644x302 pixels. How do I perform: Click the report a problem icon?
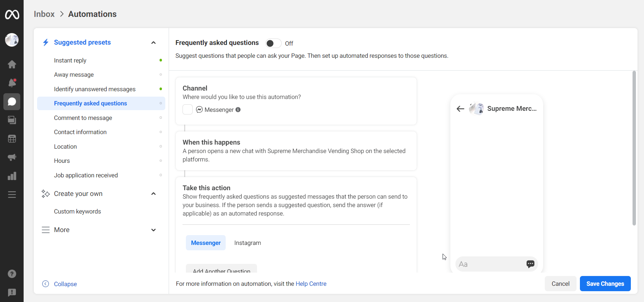pyautogui.click(x=12, y=293)
